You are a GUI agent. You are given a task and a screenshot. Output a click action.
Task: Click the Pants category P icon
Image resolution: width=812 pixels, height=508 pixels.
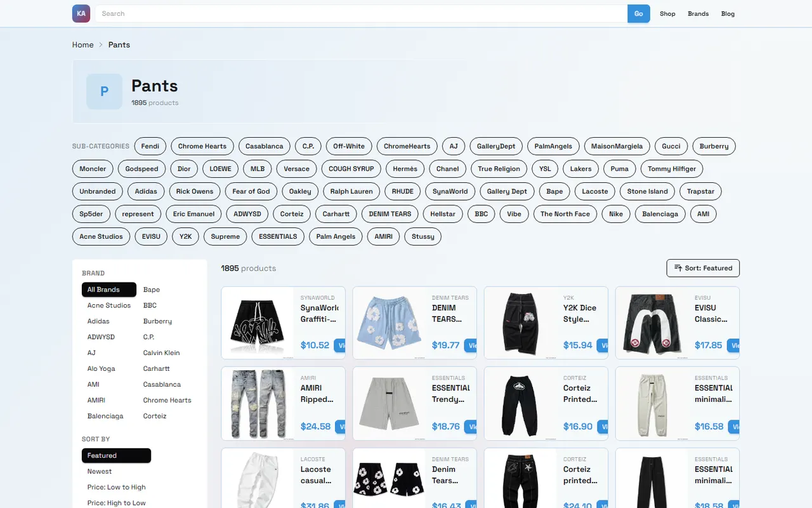[x=104, y=91]
